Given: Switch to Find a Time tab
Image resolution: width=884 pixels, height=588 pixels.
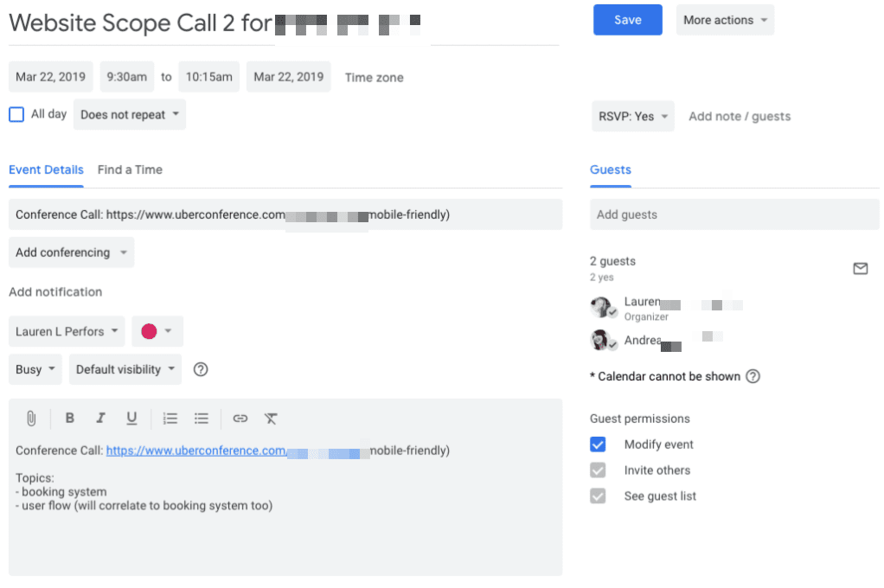Looking at the screenshot, I should [130, 169].
